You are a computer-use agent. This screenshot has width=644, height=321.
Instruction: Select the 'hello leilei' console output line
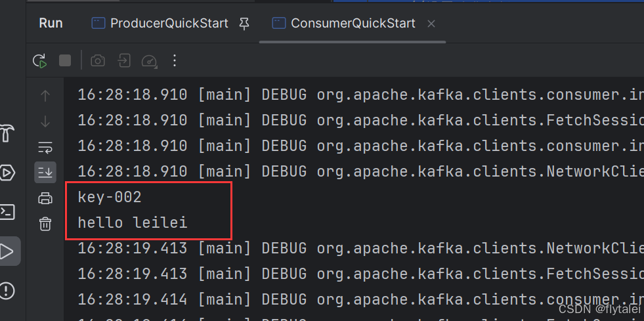click(133, 223)
